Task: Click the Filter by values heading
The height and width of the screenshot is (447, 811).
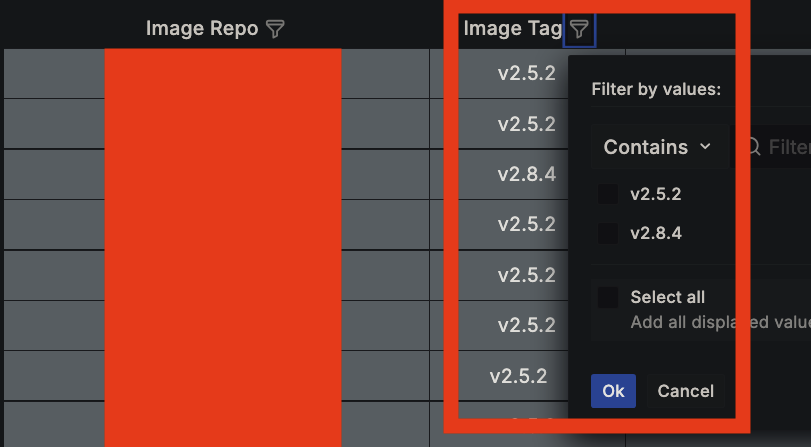Action: click(656, 89)
